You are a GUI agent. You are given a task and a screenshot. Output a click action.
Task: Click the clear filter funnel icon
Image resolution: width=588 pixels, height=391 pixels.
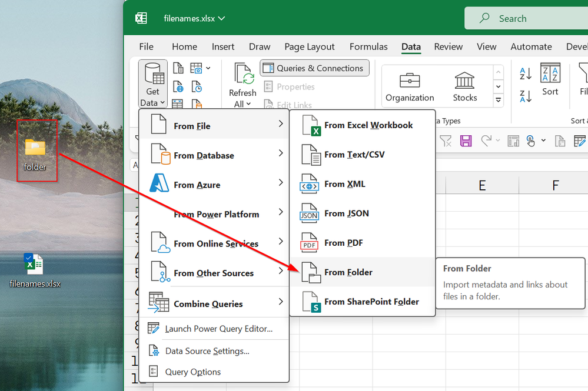[445, 141]
